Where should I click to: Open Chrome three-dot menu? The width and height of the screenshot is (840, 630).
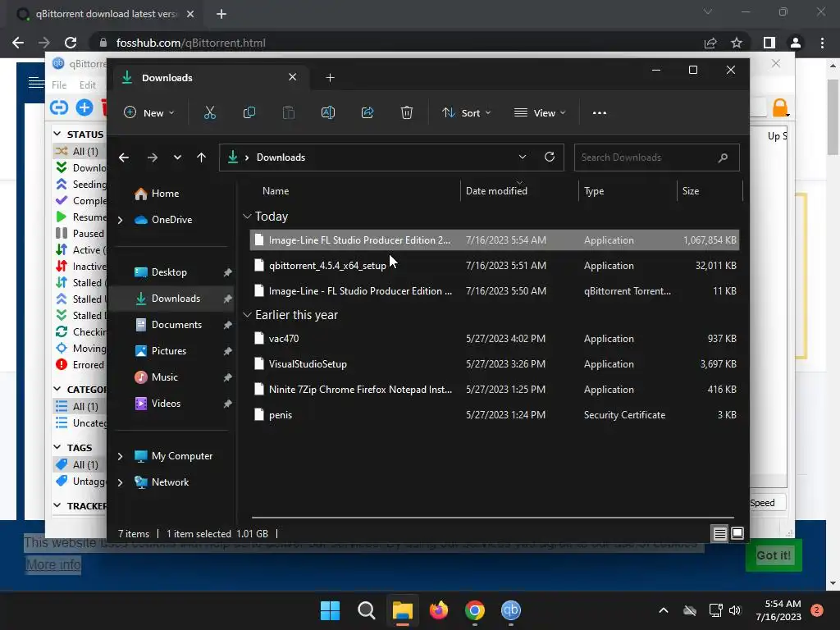(822, 43)
